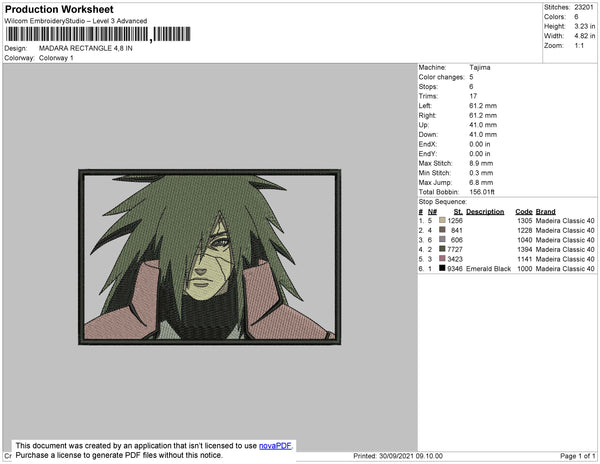
Task: Click 'Wilcom EmbroideryStudio – Level 3 Advanced' text
Action: pyautogui.click(x=76, y=21)
